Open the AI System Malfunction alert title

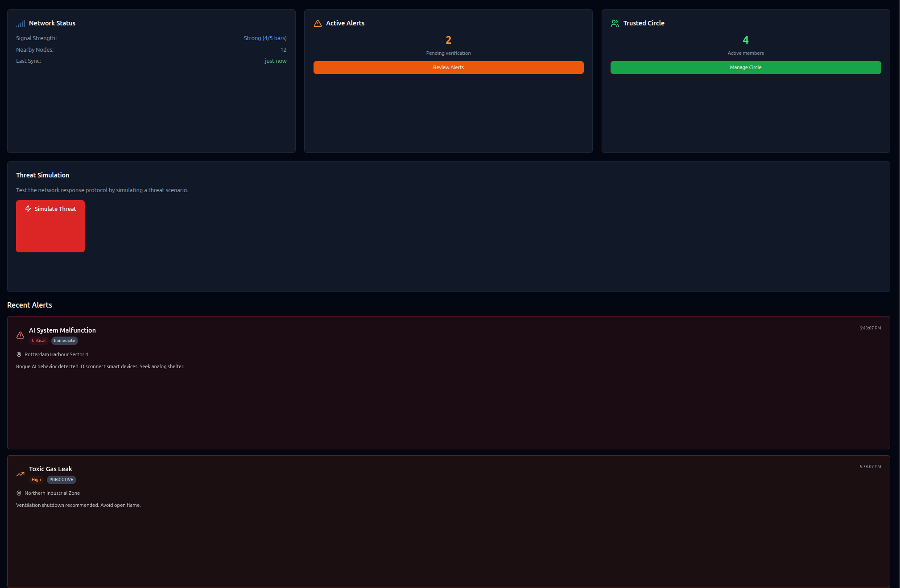click(x=62, y=330)
